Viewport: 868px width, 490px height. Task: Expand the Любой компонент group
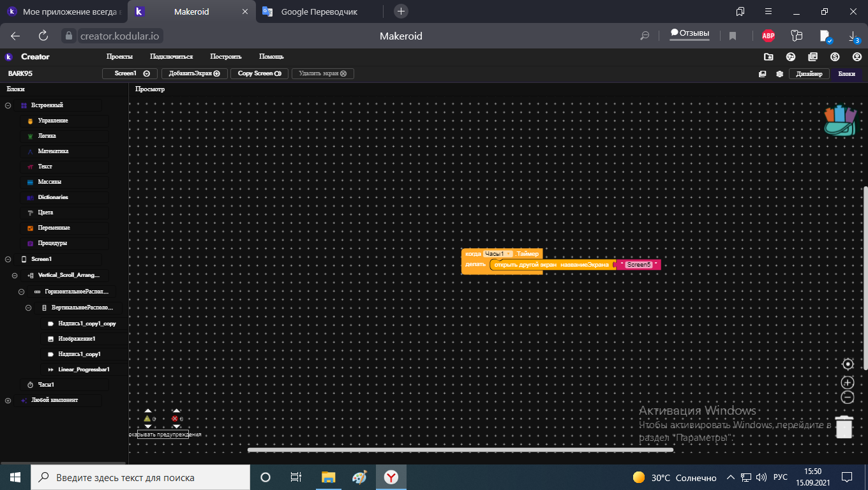click(8, 400)
